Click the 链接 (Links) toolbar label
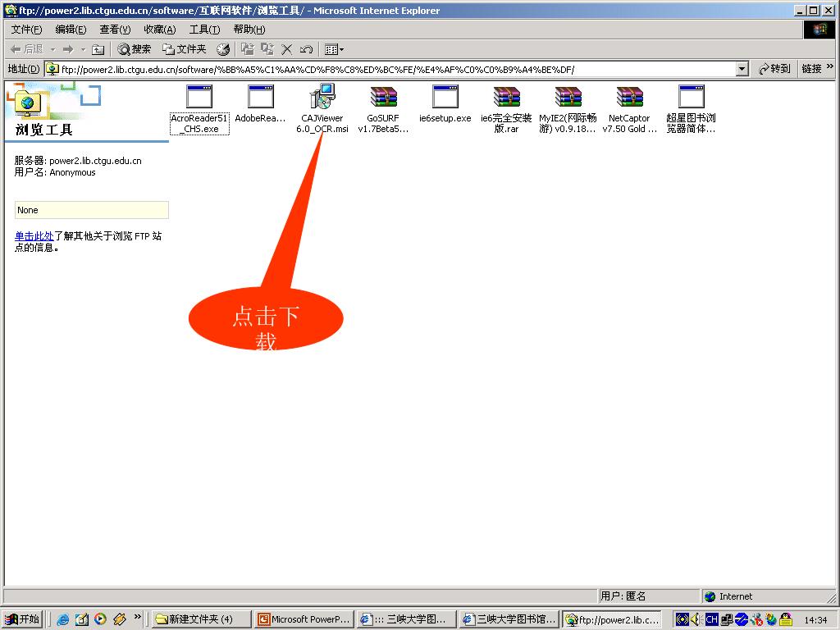Screen dimensions: 840x630 coord(811,69)
